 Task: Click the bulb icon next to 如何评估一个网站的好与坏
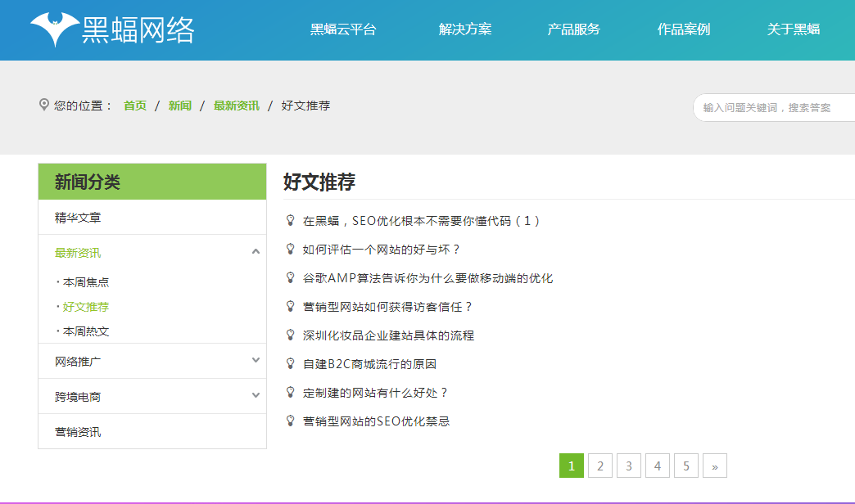pos(288,250)
